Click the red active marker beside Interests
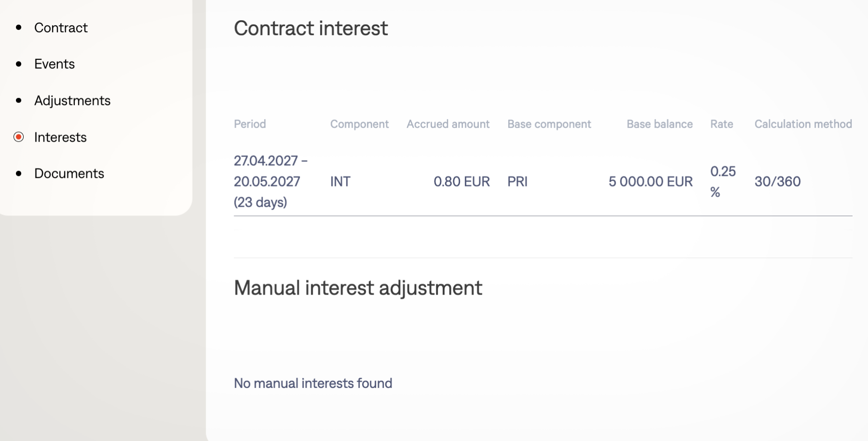The width and height of the screenshot is (868, 441). (19, 137)
